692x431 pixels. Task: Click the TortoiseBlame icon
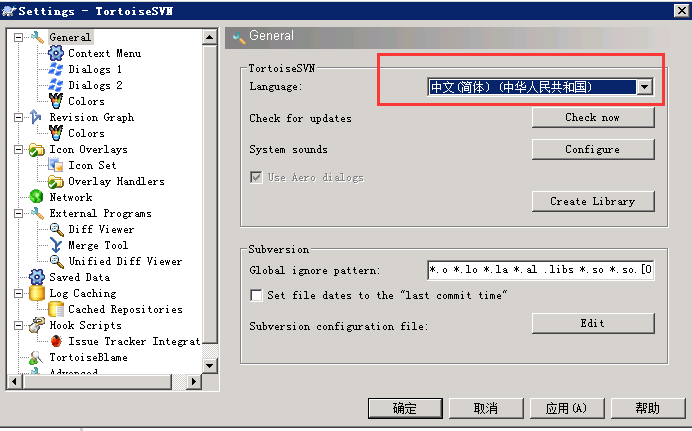[36, 357]
